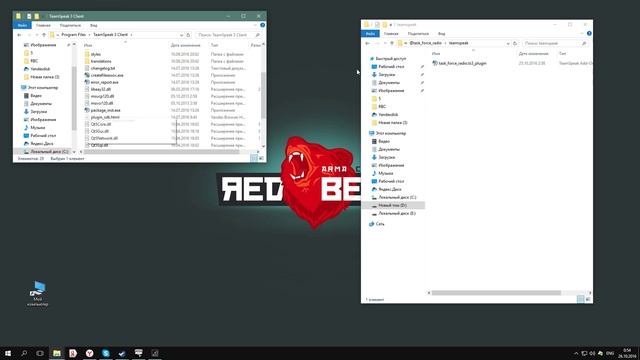
Task: Select 'Видео' in TeamSpeak 3 Client window sidebar
Action: click(36, 96)
